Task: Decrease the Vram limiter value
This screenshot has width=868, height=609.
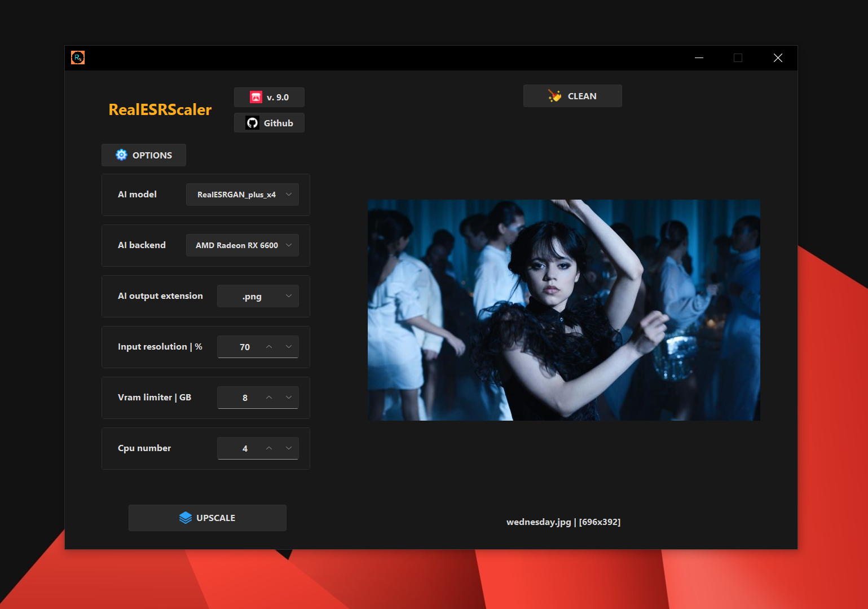Action: pyautogui.click(x=289, y=397)
